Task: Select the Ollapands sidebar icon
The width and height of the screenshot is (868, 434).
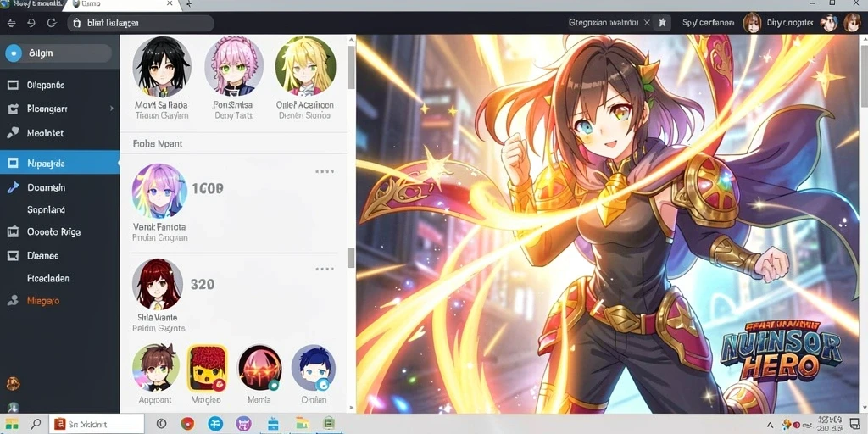Action: coord(13,86)
